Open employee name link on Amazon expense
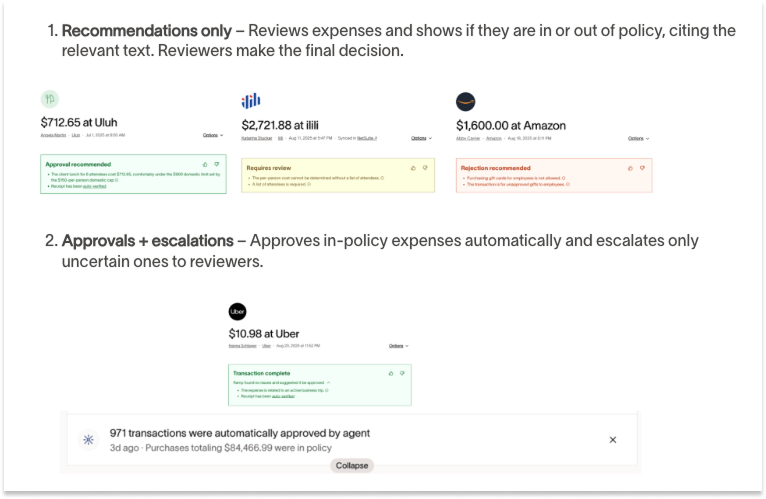766x499 pixels. tap(468, 138)
